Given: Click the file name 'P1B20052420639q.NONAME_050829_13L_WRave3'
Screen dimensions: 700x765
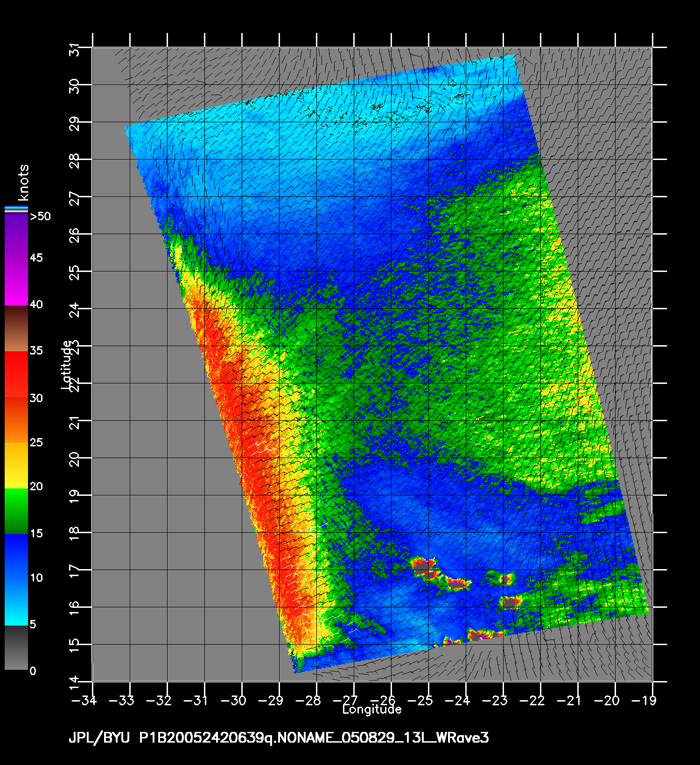Looking at the screenshot, I should click(x=315, y=738).
